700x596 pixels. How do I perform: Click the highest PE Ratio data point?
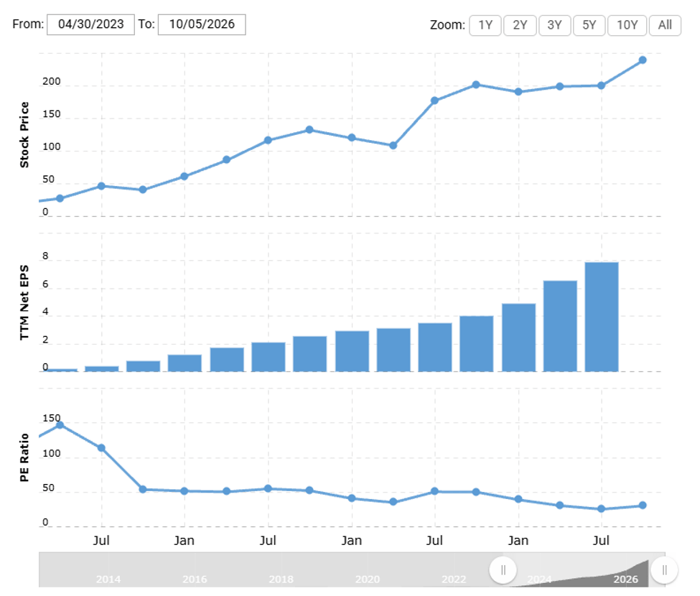tap(60, 425)
